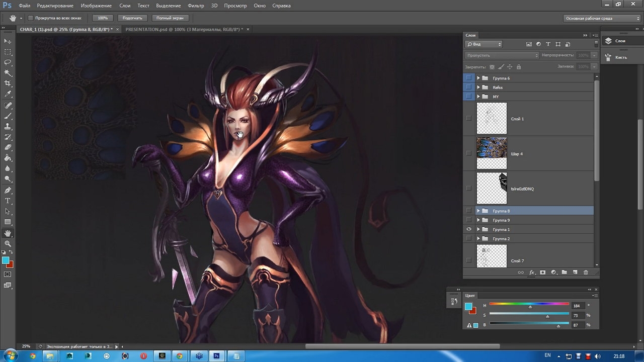Select the Healing Brush tool
This screenshot has width=644, height=362.
point(8,106)
